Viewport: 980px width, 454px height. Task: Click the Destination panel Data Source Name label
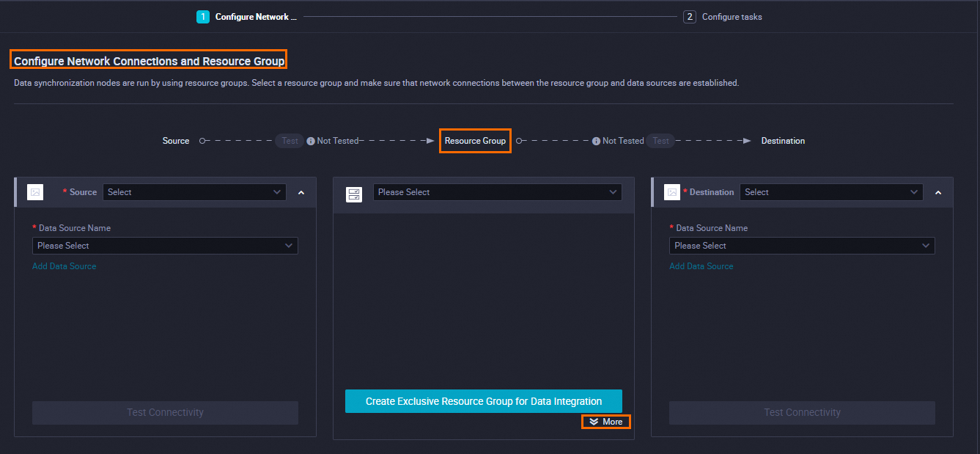pyautogui.click(x=712, y=228)
